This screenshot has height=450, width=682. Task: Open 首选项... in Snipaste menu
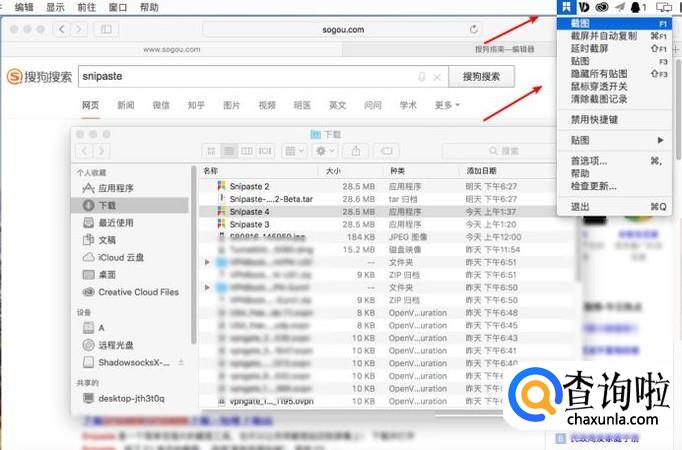614,161
